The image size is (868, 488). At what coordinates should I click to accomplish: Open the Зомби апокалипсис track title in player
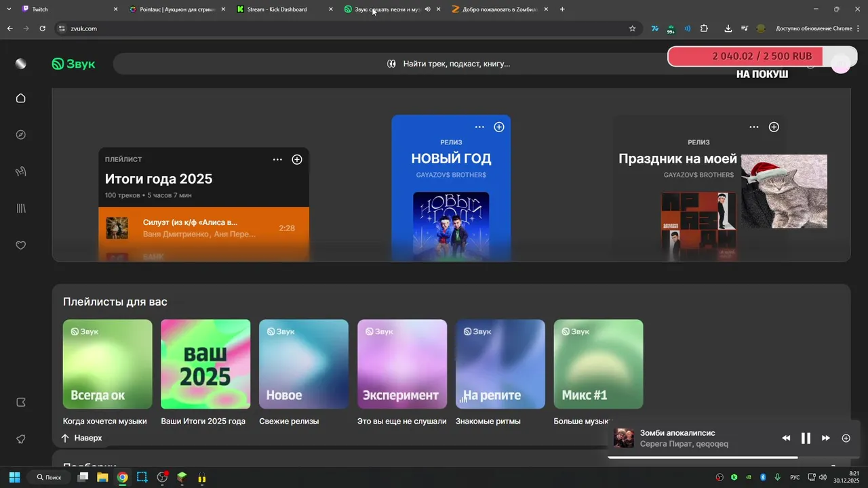[677, 432]
